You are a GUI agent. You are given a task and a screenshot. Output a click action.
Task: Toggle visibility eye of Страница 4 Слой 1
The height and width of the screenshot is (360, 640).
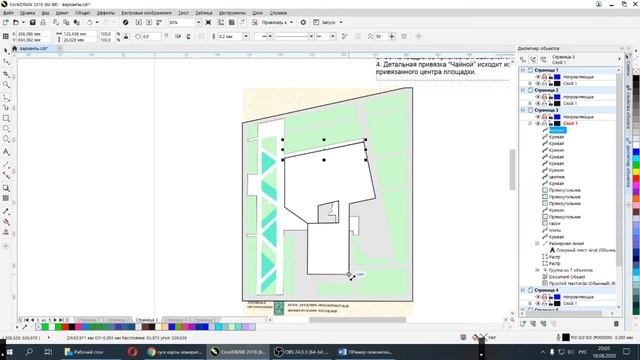(x=538, y=303)
